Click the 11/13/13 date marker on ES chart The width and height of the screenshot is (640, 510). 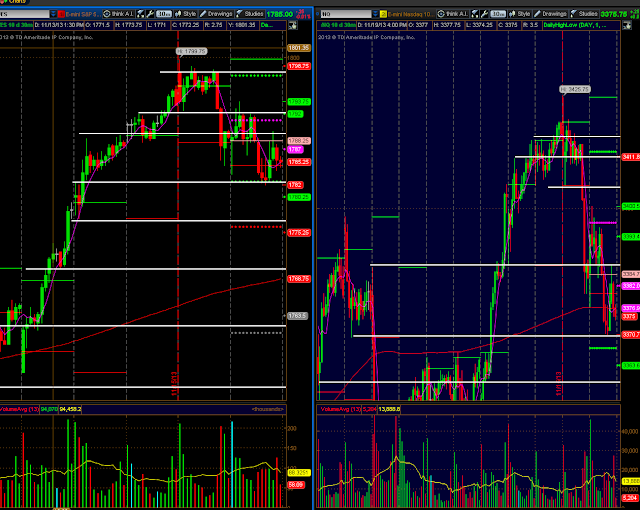click(174, 384)
